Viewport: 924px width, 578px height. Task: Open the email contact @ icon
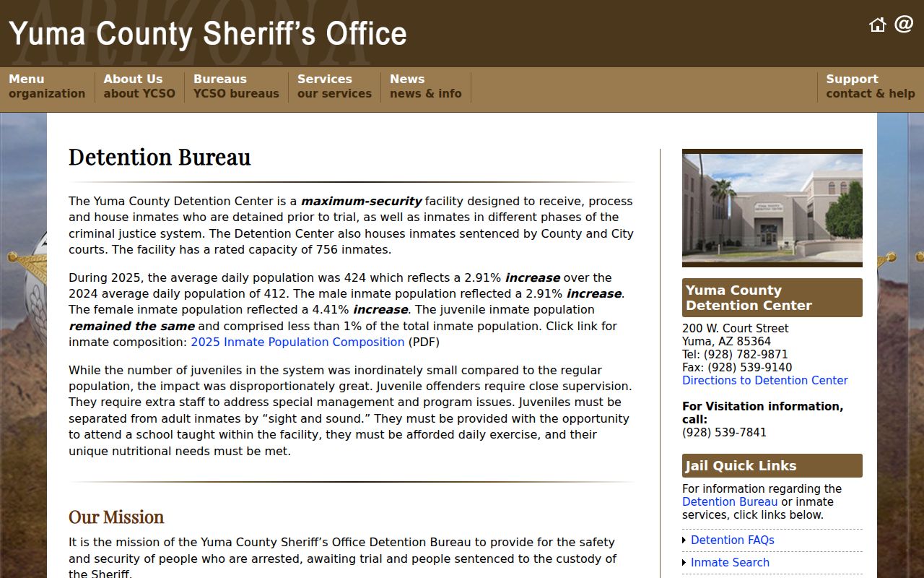[x=904, y=24]
